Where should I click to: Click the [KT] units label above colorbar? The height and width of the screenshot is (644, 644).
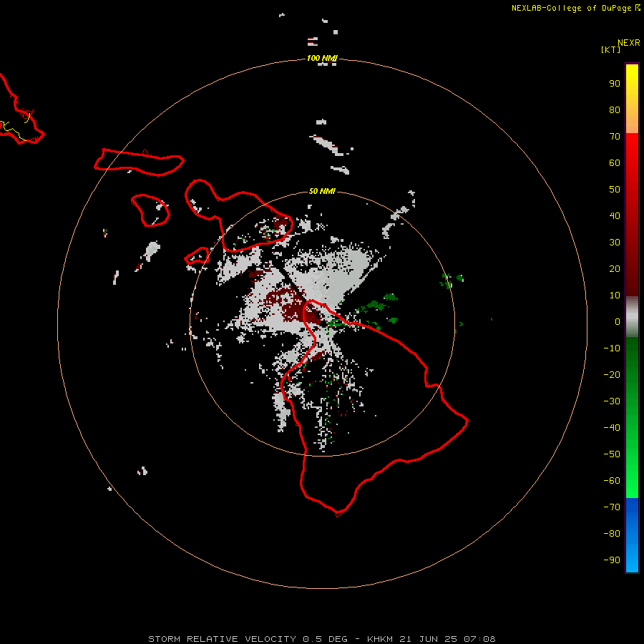[611, 49]
